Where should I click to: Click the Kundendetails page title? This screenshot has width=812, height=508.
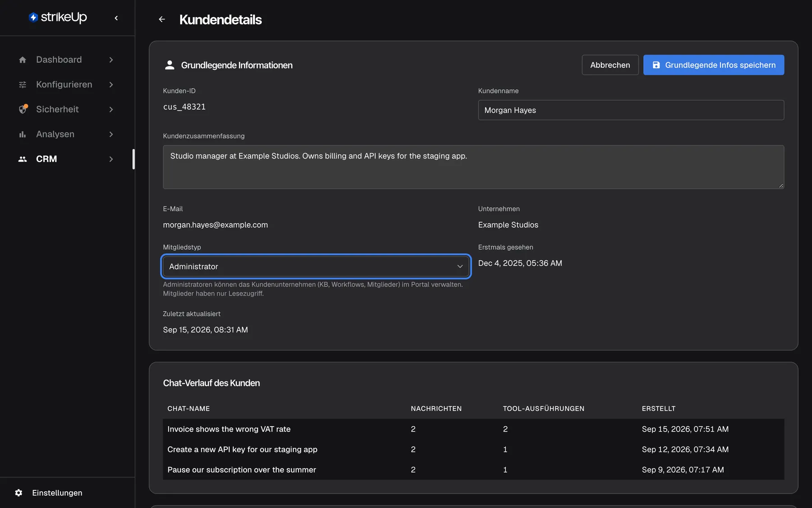click(221, 20)
